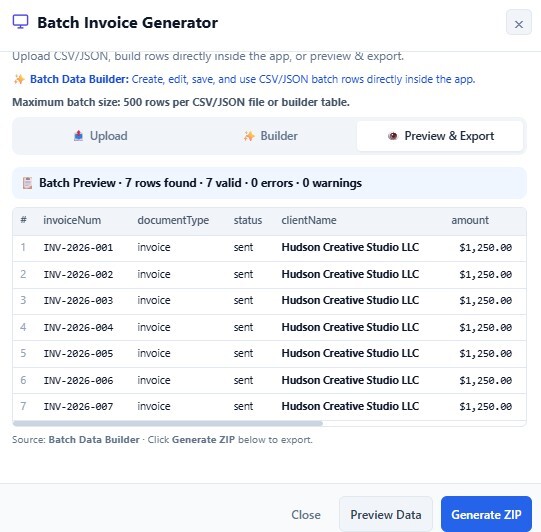Click the horizontal scrollbar under the table
The height and width of the screenshot is (532, 541).
coord(168,423)
